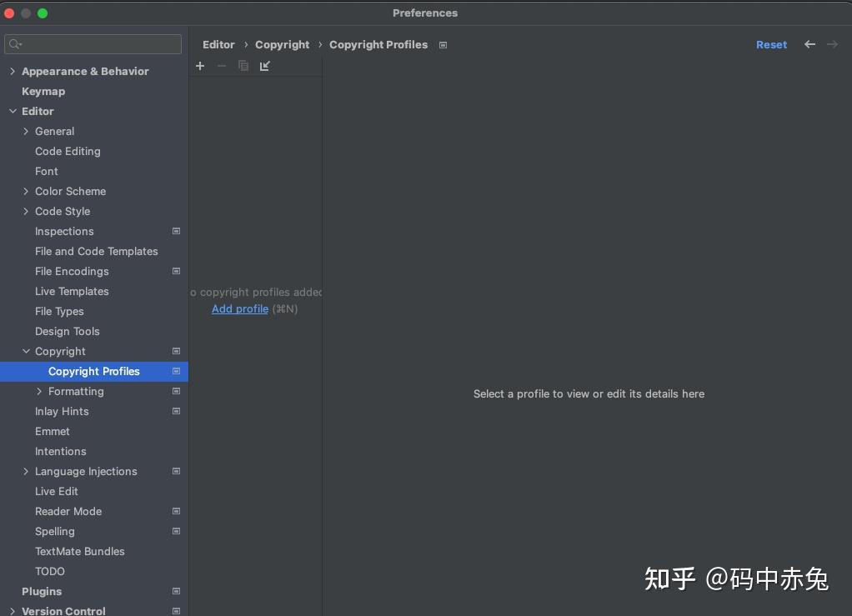Viewport: 852px width, 616px height.
Task: Click the Remove profile minus icon
Action: click(x=220, y=66)
